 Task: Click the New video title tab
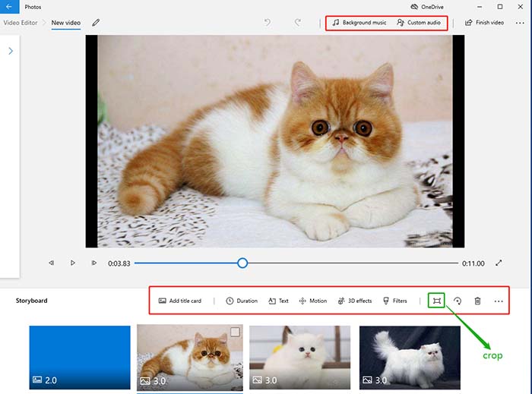66,23
